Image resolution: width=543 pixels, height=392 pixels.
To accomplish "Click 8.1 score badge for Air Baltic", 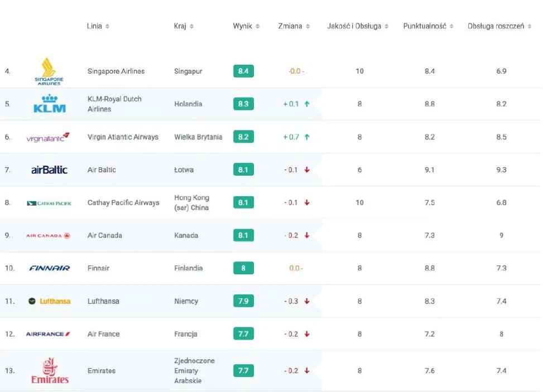I will pyautogui.click(x=243, y=170).
